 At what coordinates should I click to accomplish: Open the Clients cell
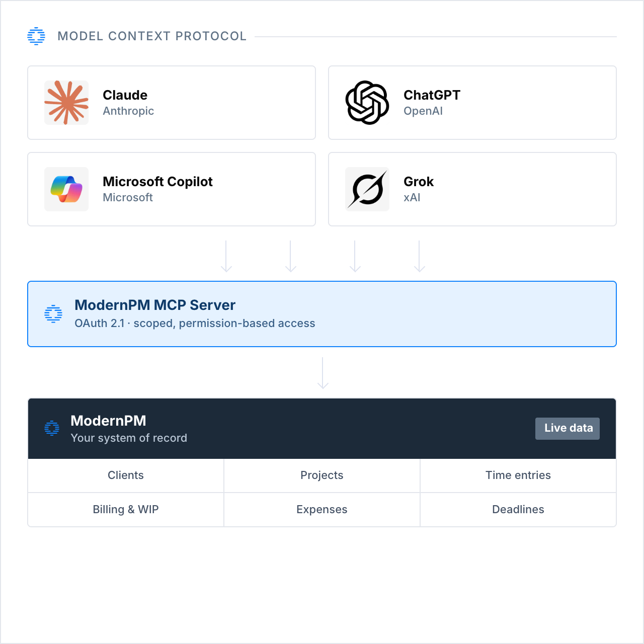pos(126,475)
